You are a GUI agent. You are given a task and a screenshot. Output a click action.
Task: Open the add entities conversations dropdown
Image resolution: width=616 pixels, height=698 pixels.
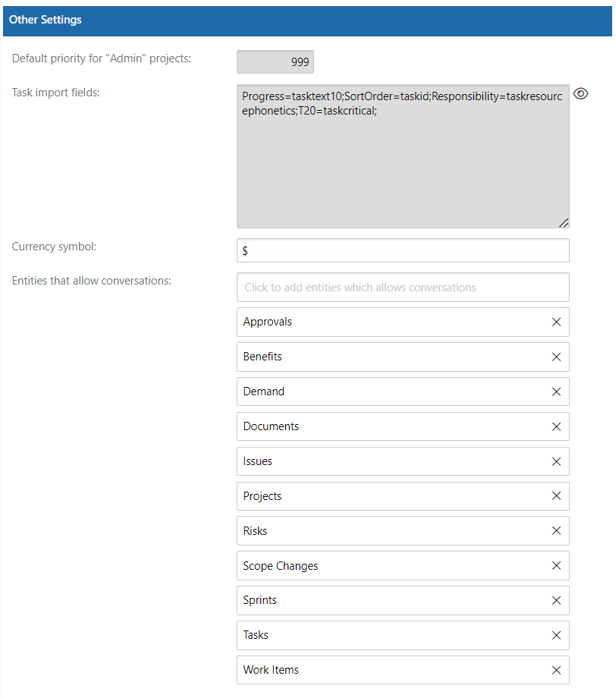(403, 287)
